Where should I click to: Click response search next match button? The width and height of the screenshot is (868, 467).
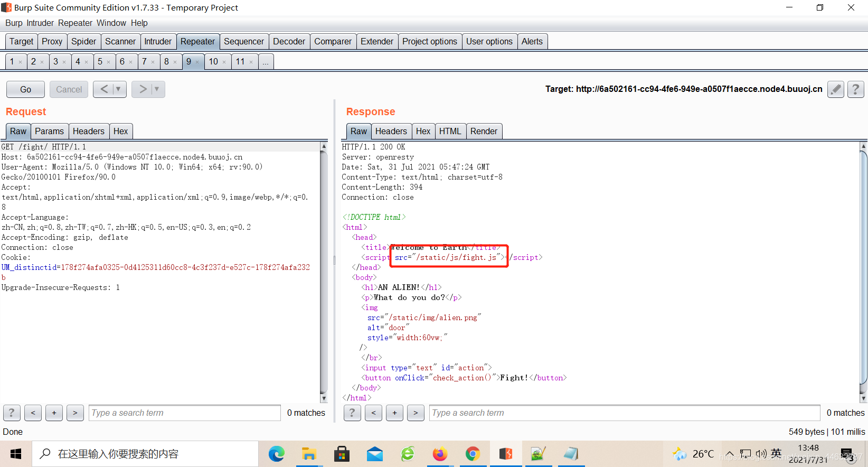click(x=416, y=413)
